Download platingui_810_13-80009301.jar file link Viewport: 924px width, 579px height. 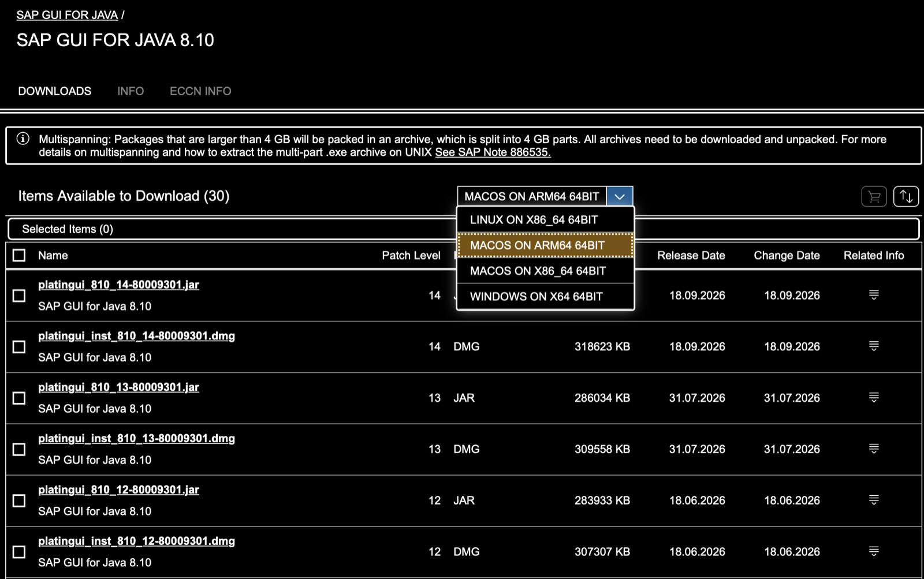pos(118,387)
